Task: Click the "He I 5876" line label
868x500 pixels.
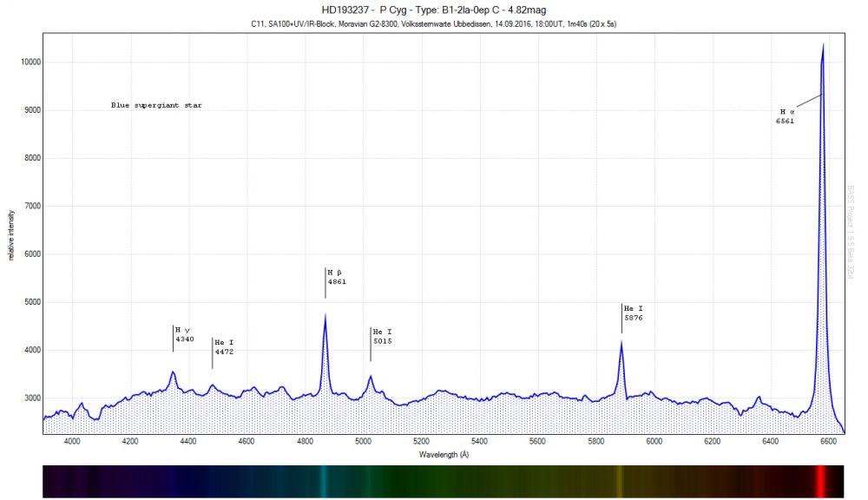Action: pos(634,312)
